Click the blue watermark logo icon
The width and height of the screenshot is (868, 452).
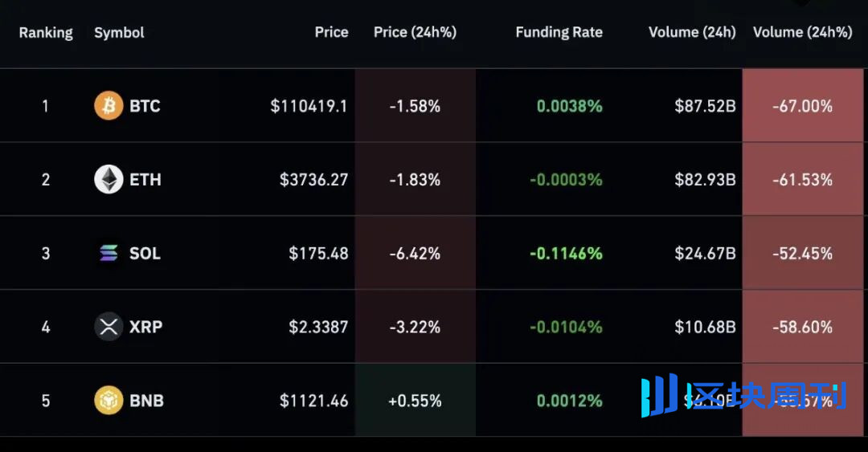(659, 395)
